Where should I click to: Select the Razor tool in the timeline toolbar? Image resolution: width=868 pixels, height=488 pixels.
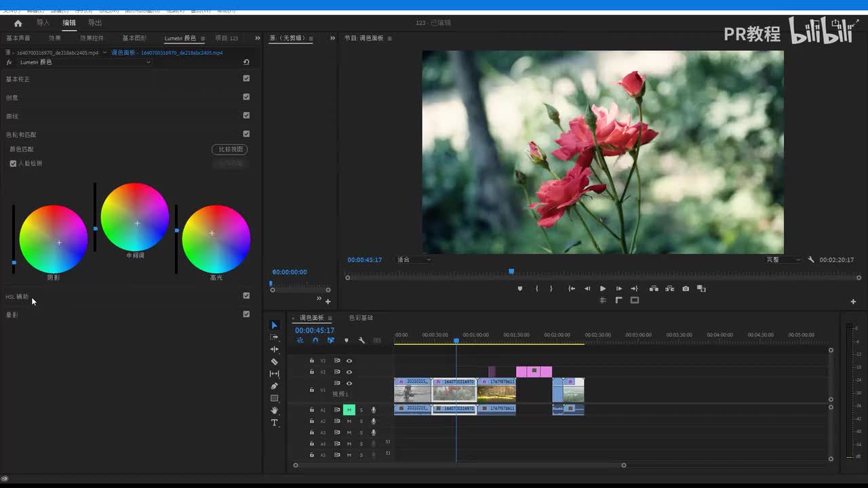click(274, 362)
